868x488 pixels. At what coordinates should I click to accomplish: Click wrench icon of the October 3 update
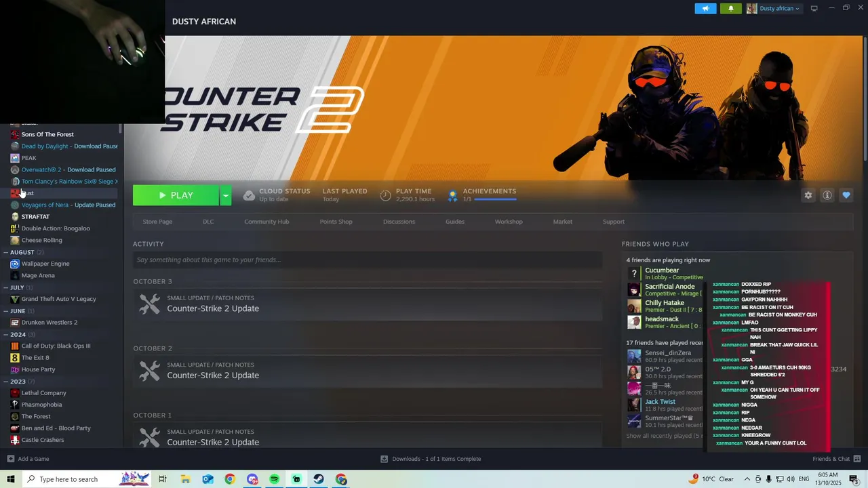(150, 304)
